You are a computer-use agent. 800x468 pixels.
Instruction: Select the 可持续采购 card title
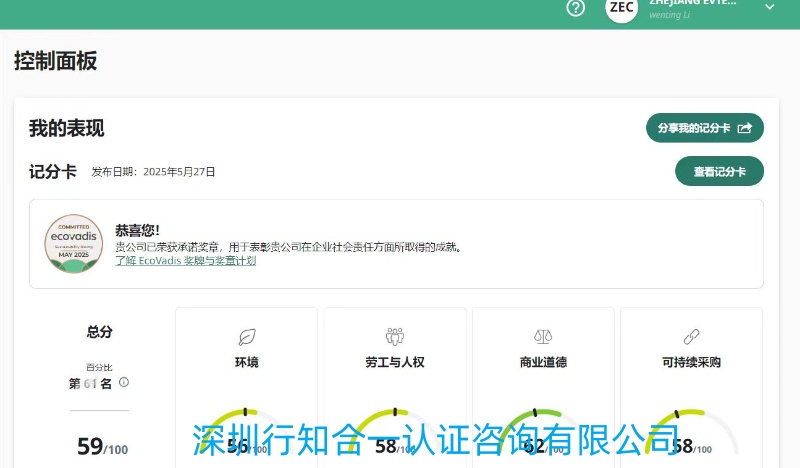[691, 362]
